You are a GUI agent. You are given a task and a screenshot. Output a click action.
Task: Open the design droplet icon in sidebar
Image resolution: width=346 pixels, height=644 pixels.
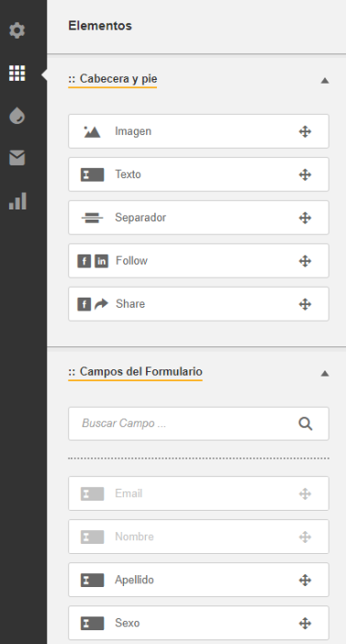coord(17,116)
